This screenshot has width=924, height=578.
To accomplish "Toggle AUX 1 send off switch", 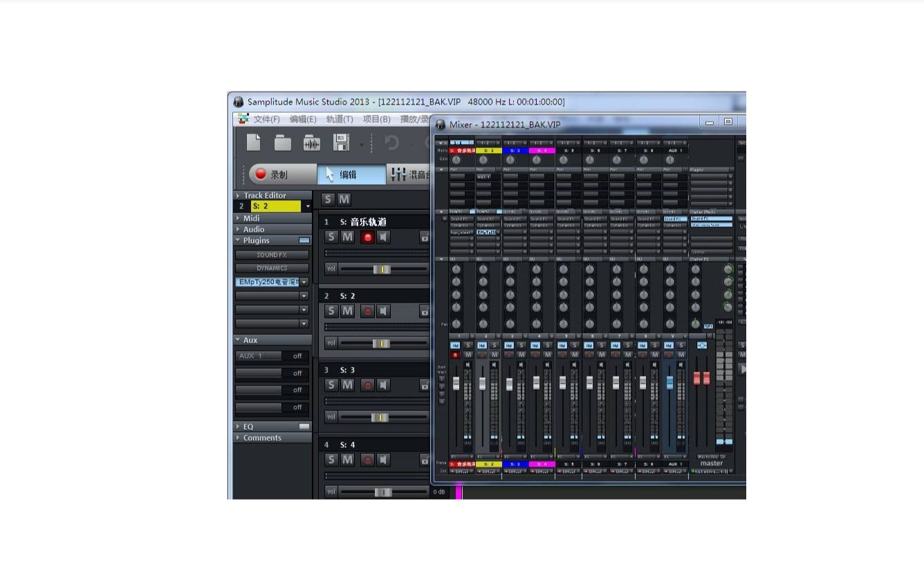I will [297, 356].
